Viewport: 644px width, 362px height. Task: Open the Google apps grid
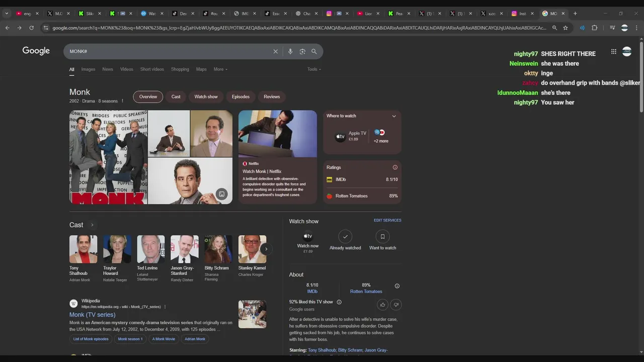point(613,51)
